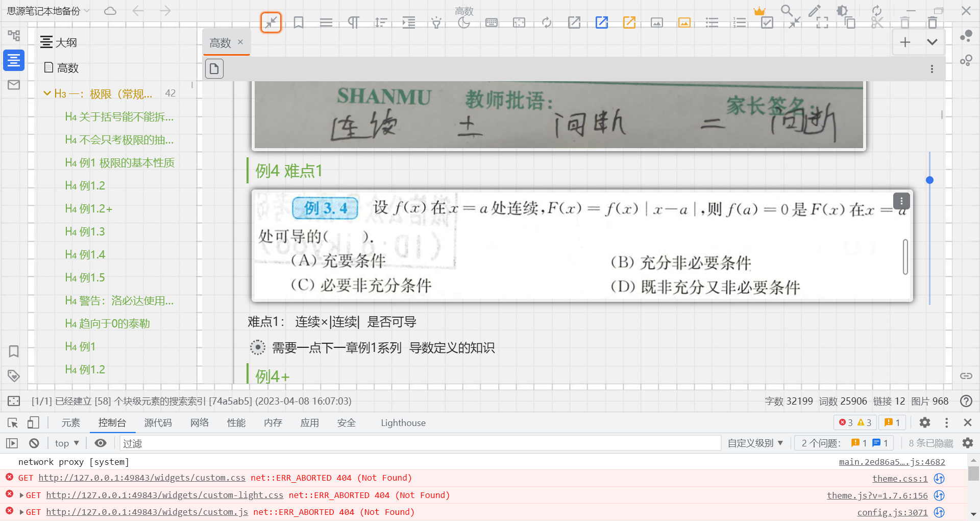
Task: Open the 自定义级别 log level dropdown
Action: (755, 443)
